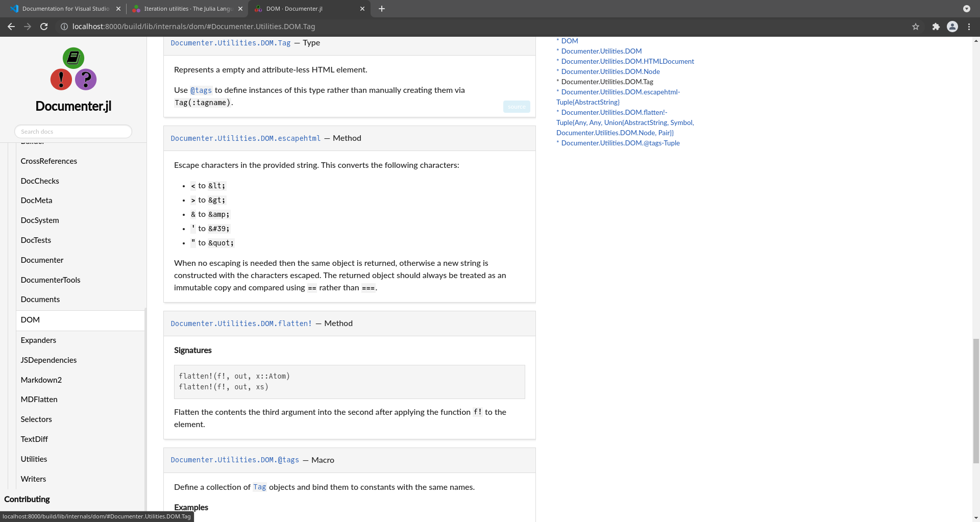The width and height of the screenshot is (980, 522).
Task: Open DocTests in the sidebar
Action: (x=36, y=240)
